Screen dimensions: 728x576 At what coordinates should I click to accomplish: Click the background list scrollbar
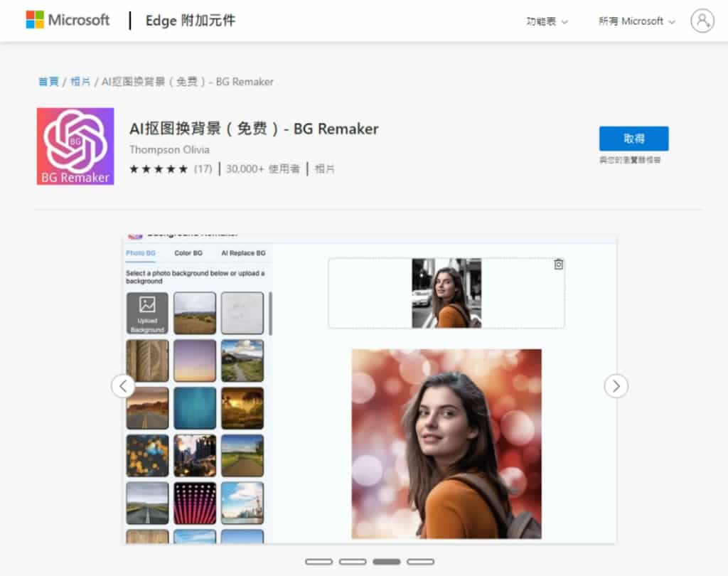270,313
